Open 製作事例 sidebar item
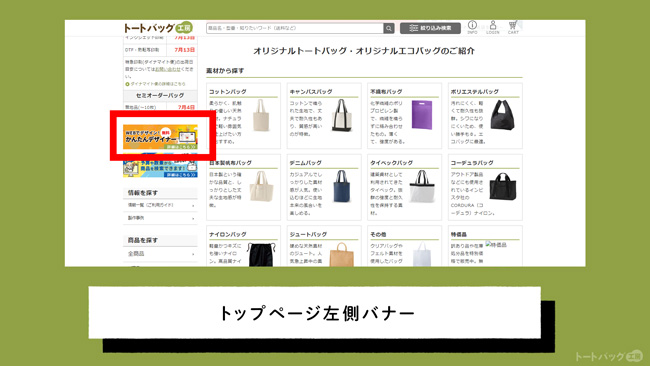Viewport: 650px width, 366px height. point(160,218)
